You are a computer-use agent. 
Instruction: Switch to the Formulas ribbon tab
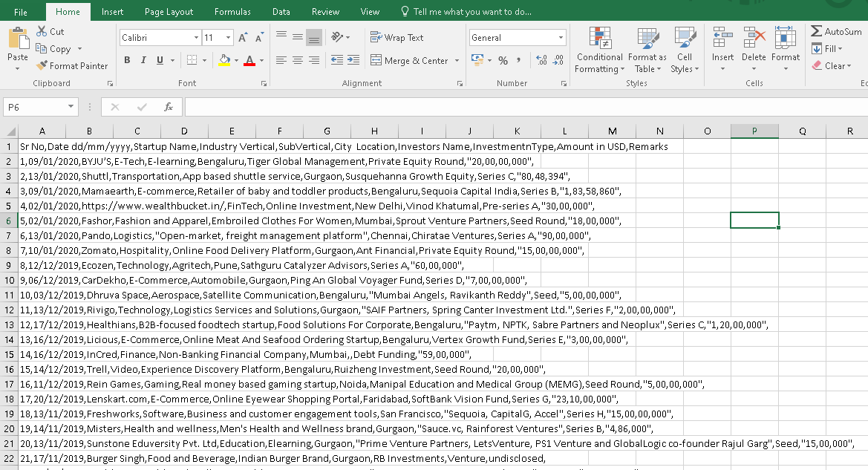tap(232, 11)
